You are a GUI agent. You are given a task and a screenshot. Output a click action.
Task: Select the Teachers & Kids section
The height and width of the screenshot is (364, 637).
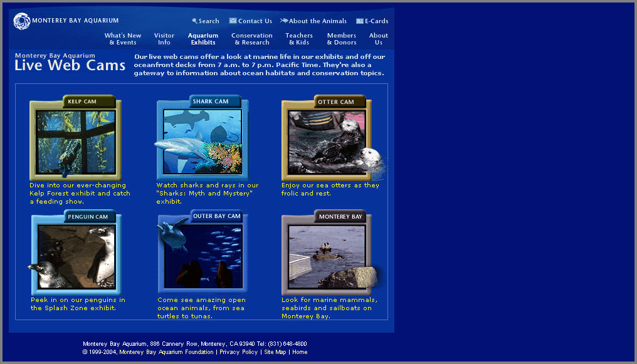click(299, 38)
